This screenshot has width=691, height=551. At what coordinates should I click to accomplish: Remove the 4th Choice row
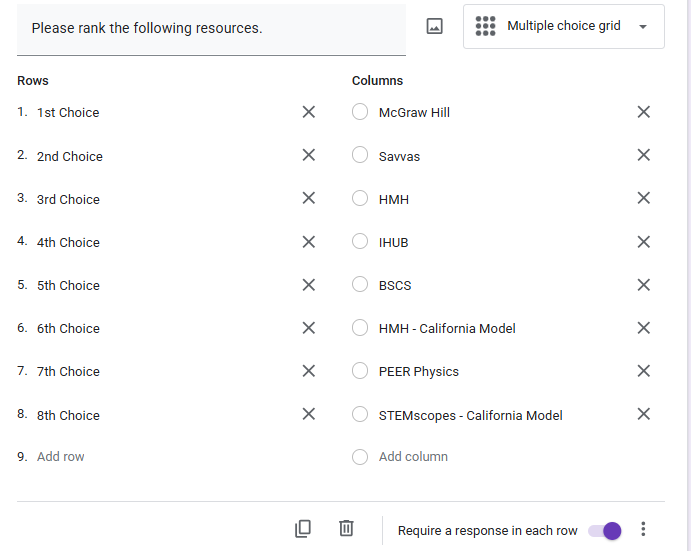[309, 242]
